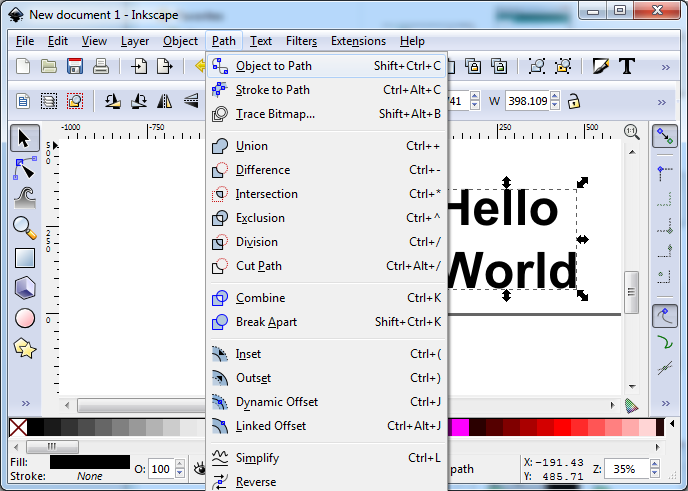Decrease the opacity value
This screenshot has width=688, height=491.
180,473
